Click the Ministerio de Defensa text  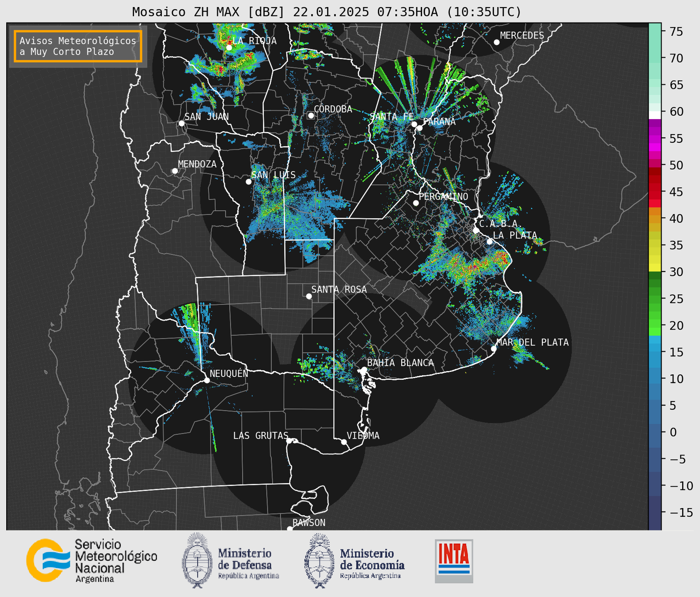pos(248,563)
